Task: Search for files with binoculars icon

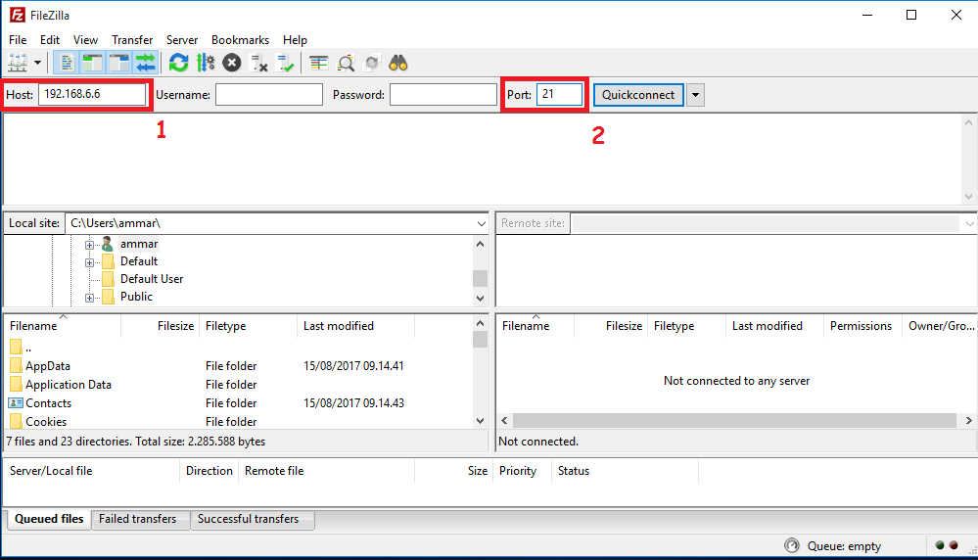Action: [397, 63]
